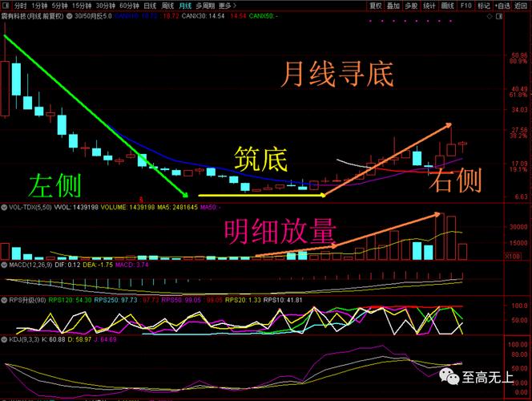Toggle the MACD indicator check icon
This screenshot has width=532, height=401.
coord(4,265)
